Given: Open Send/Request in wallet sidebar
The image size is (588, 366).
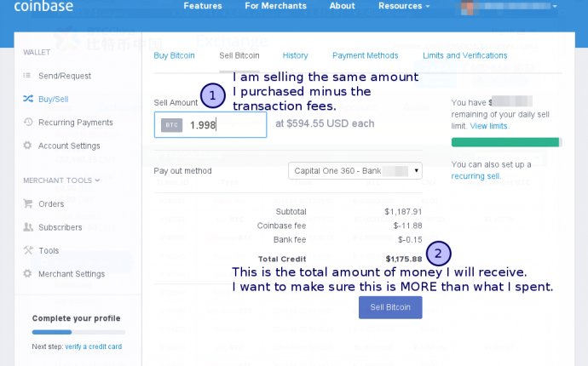Looking at the screenshot, I should (x=65, y=76).
